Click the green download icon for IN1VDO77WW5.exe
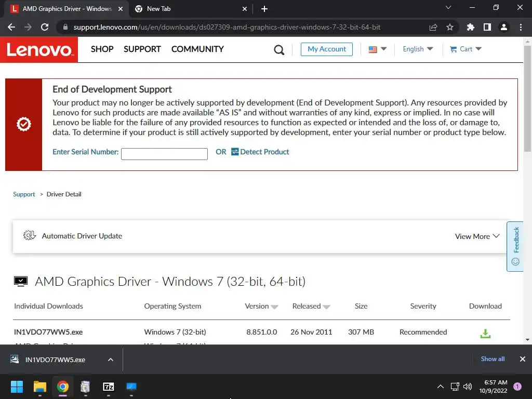The height and width of the screenshot is (399, 532). [x=485, y=333]
